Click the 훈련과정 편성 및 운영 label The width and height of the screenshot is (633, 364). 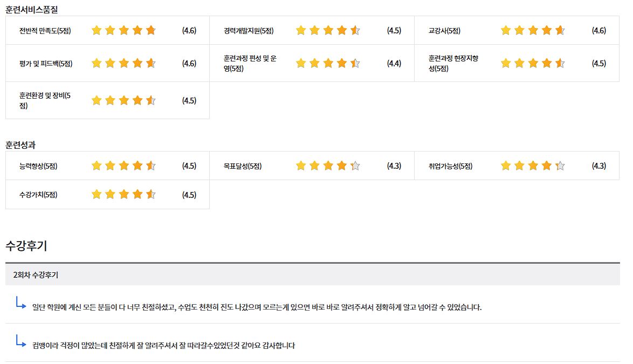point(250,63)
